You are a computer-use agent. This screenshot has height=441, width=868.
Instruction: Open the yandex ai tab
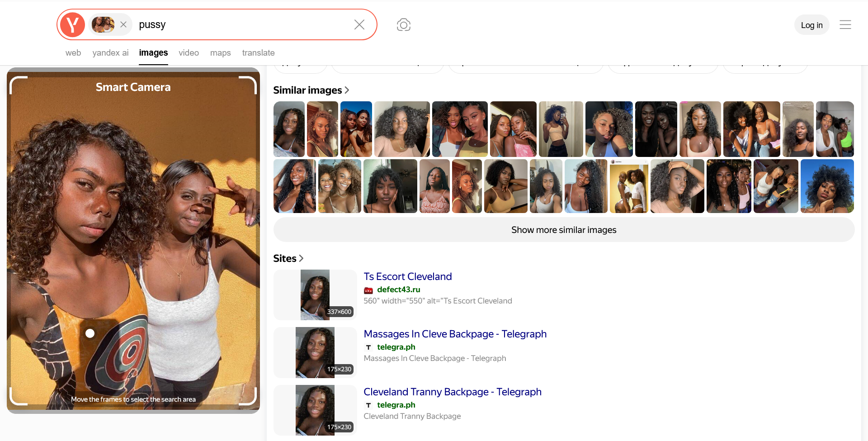pyautogui.click(x=111, y=53)
